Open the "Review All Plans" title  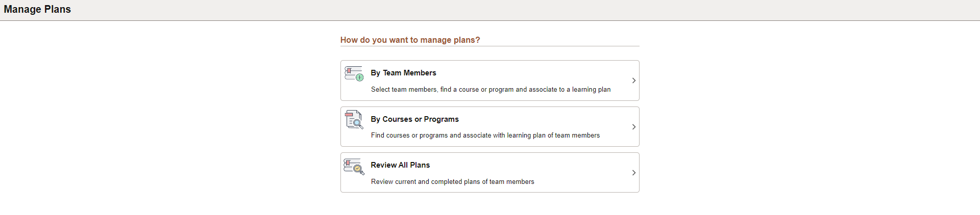pos(400,165)
